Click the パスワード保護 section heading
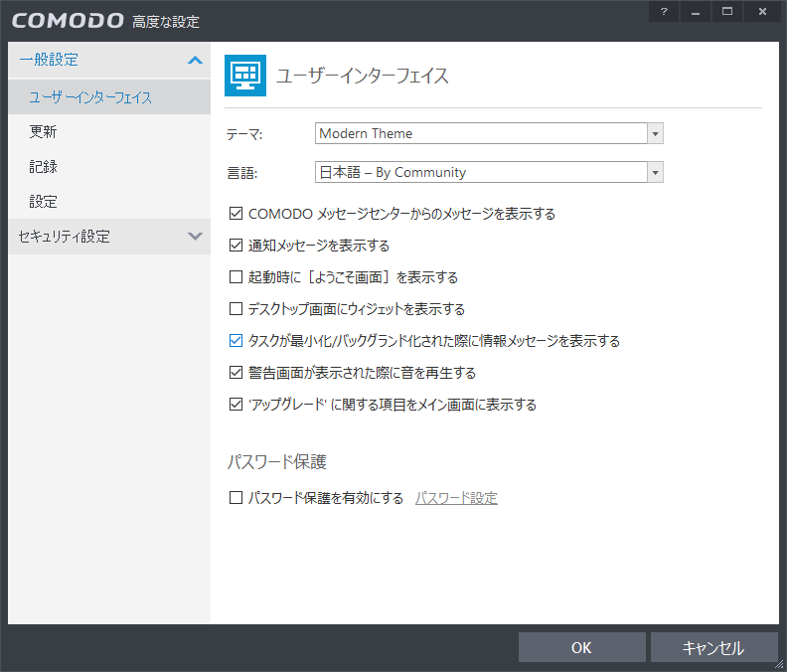The width and height of the screenshot is (787, 672). [277, 461]
